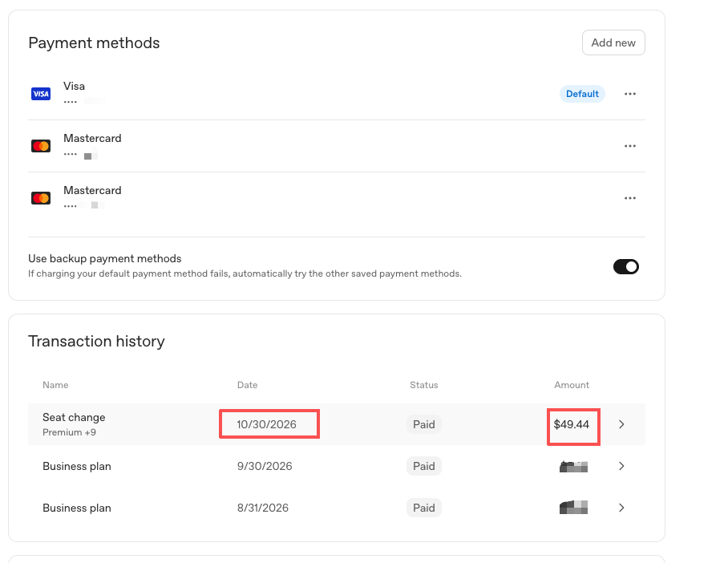Open the Visa card options menu
Screen dimensions: 728x563
point(630,94)
